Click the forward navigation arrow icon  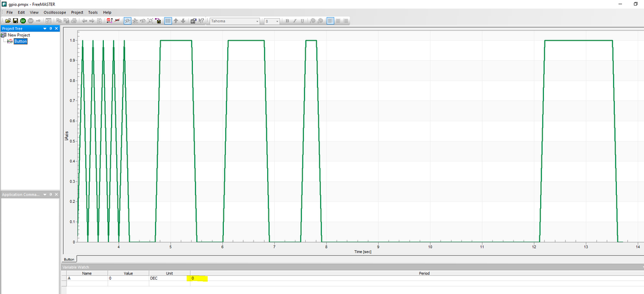92,21
